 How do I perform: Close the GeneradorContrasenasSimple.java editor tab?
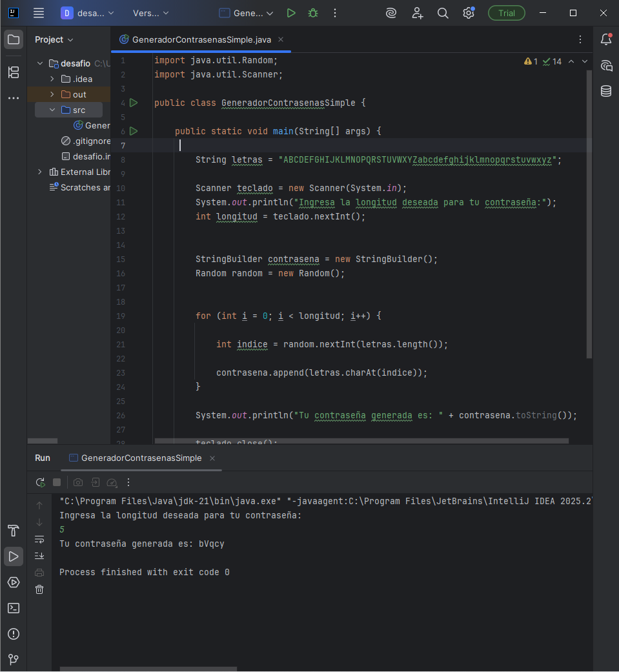pyautogui.click(x=281, y=39)
